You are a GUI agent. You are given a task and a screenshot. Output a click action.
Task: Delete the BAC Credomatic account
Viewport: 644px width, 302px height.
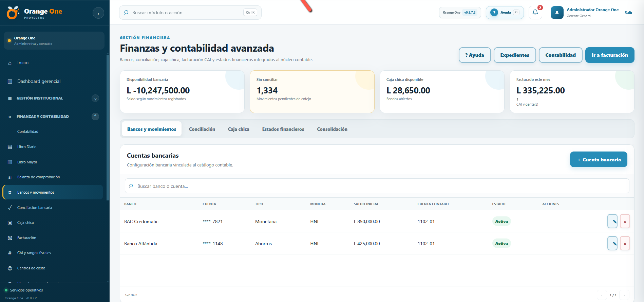(625, 221)
